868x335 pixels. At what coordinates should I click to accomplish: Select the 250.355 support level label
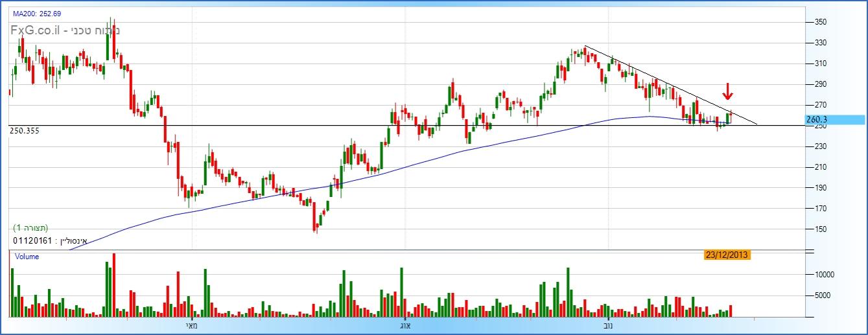[25, 131]
